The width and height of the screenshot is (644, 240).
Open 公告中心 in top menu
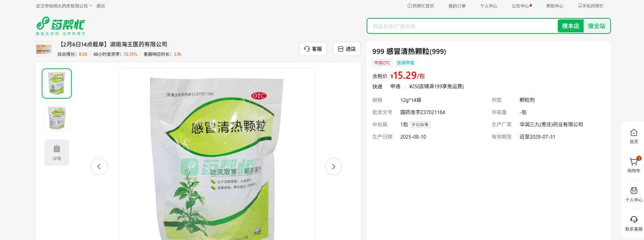click(521, 6)
